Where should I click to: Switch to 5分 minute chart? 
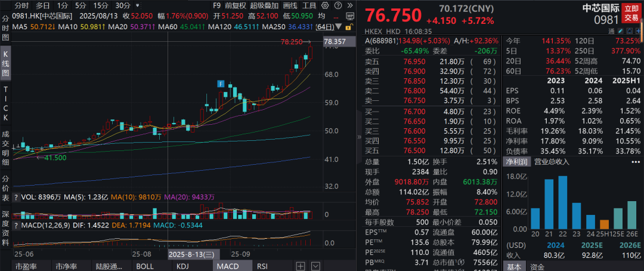(x=80, y=6)
